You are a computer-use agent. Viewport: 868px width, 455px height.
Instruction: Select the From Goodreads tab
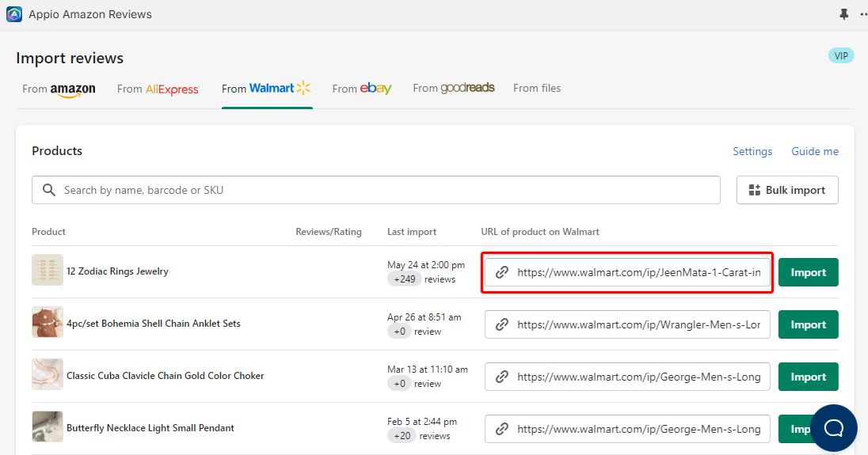tap(453, 89)
